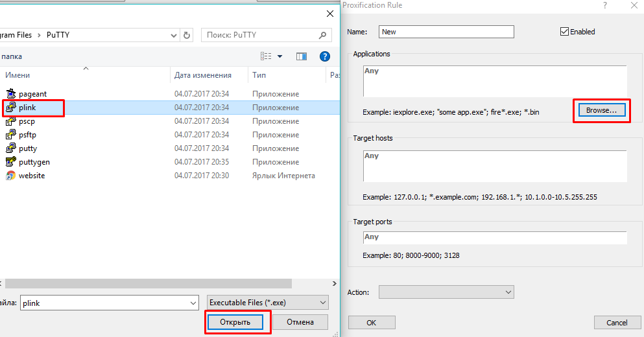Click Browse in Applications section
Viewport: 644px width, 337px height.
pos(602,110)
